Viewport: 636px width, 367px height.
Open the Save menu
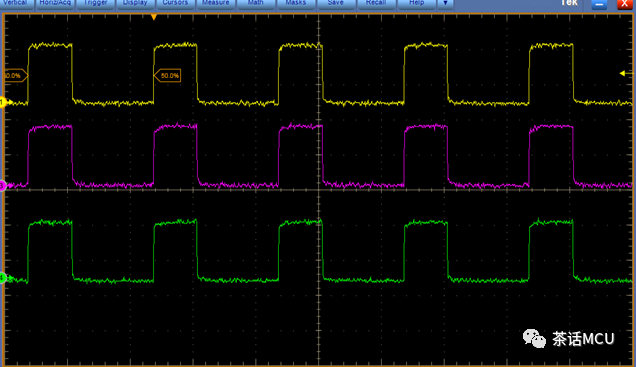click(335, 3)
